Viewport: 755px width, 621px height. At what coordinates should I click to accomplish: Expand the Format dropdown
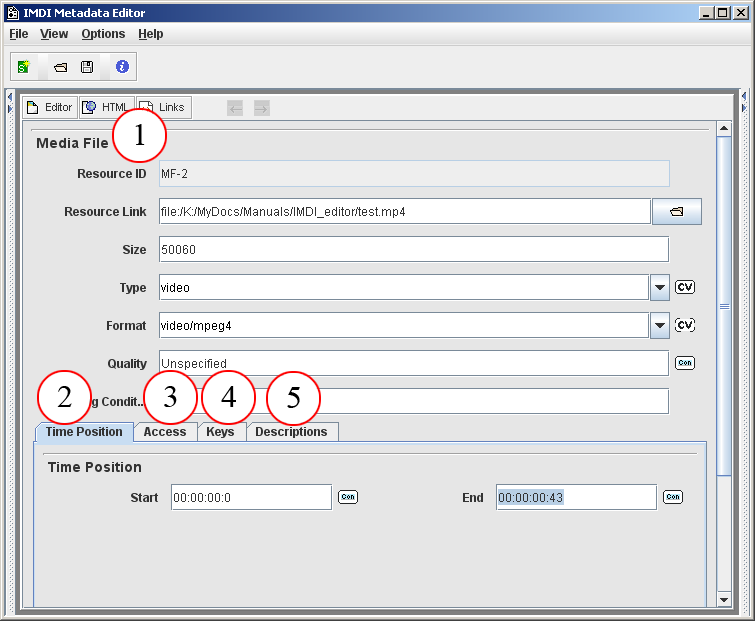[x=660, y=325]
